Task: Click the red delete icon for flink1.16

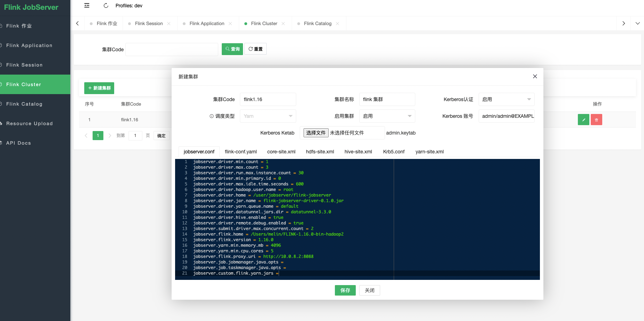Action: coord(596,120)
